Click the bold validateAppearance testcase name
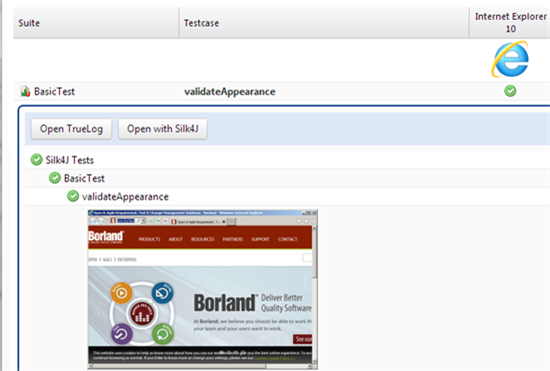This screenshot has height=371, width=550. pos(230,92)
